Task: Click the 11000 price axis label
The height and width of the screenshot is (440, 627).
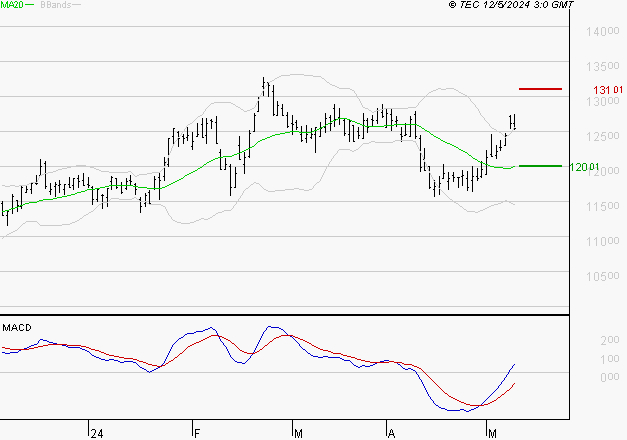Action: (x=603, y=241)
